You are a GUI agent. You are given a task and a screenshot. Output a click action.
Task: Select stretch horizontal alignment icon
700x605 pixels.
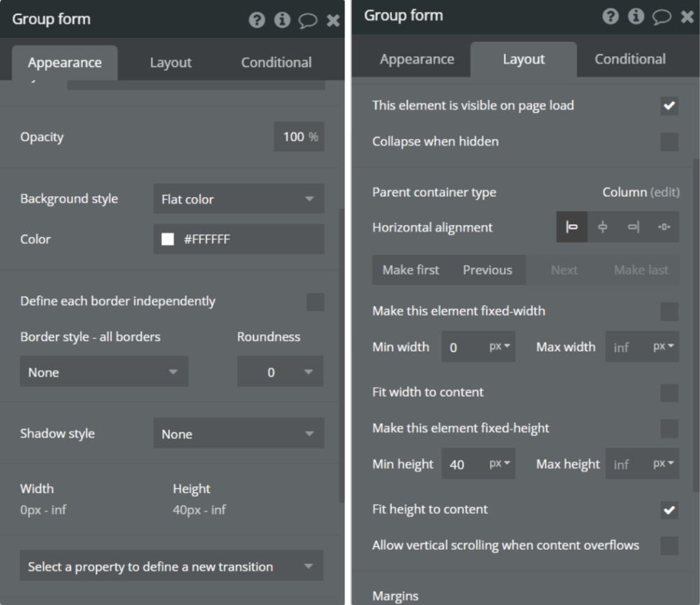click(x=664, y=227)
